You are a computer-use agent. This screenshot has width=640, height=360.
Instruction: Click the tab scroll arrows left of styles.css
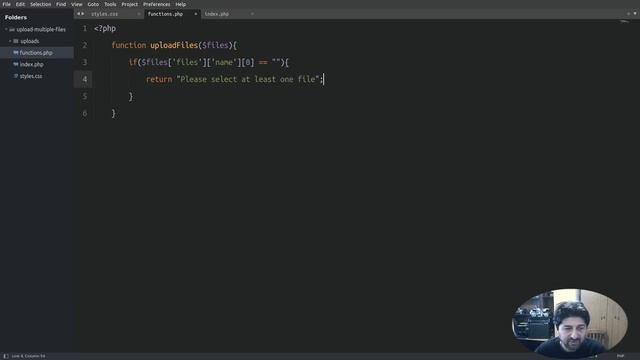[x=80, y=14]
